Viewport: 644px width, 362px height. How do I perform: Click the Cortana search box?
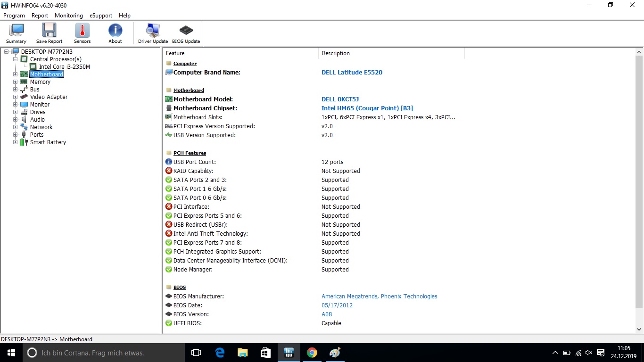(x=104, y=353)
